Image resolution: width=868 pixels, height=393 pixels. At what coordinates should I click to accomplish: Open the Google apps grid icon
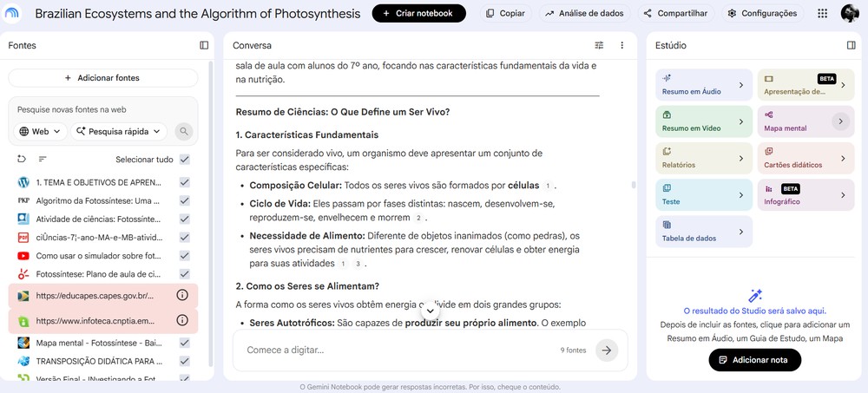[823, 13]
